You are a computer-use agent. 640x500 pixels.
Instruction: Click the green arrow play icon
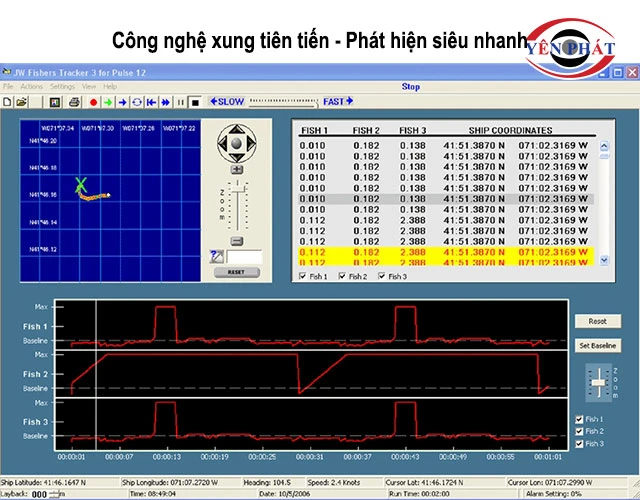click(108, 102)
